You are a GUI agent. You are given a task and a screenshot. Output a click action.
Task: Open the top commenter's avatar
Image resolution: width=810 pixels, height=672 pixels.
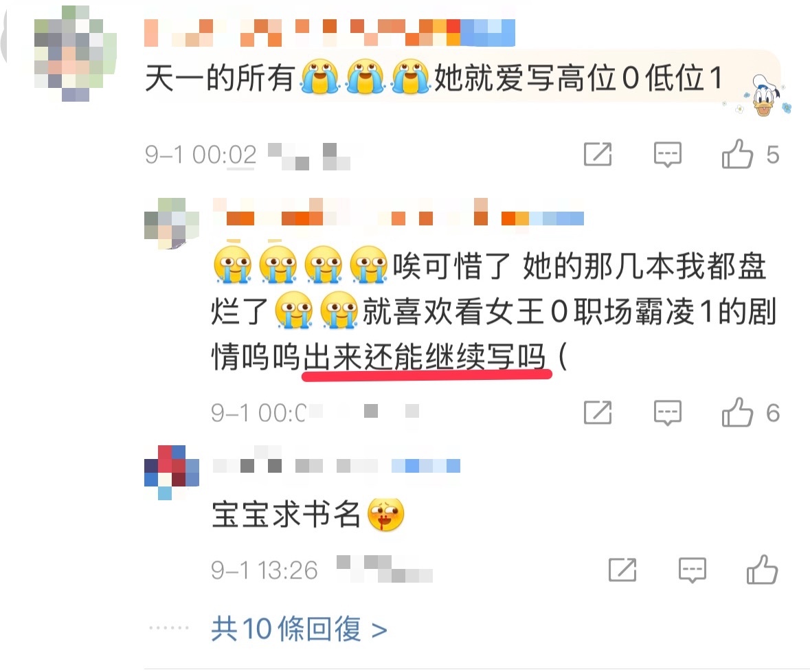[x=76, y=54]
